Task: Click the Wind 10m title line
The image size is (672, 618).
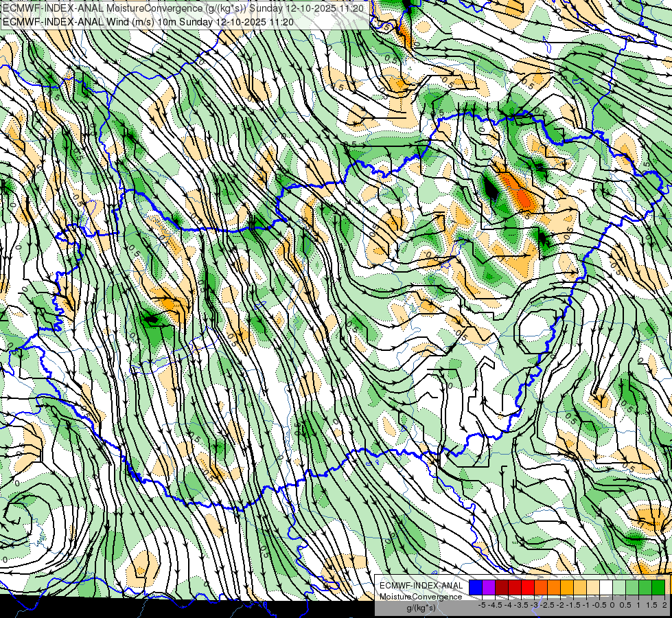Action: (148, 21)
